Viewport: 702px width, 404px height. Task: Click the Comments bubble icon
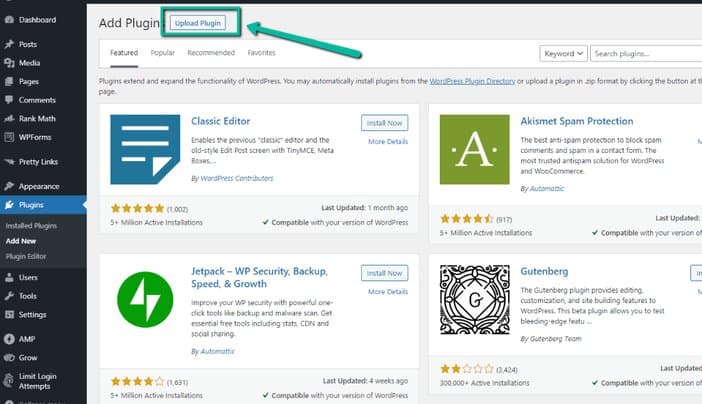[9, 100]
